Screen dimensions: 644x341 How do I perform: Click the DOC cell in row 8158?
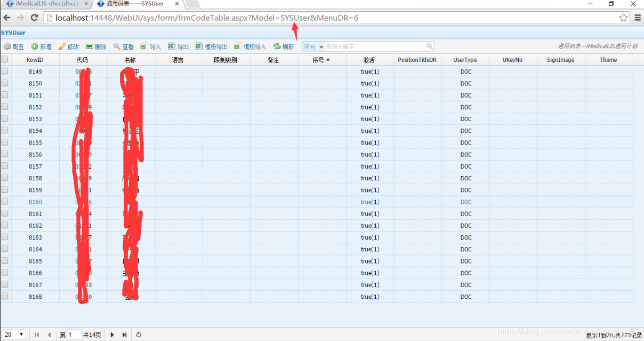coord(465,178)
